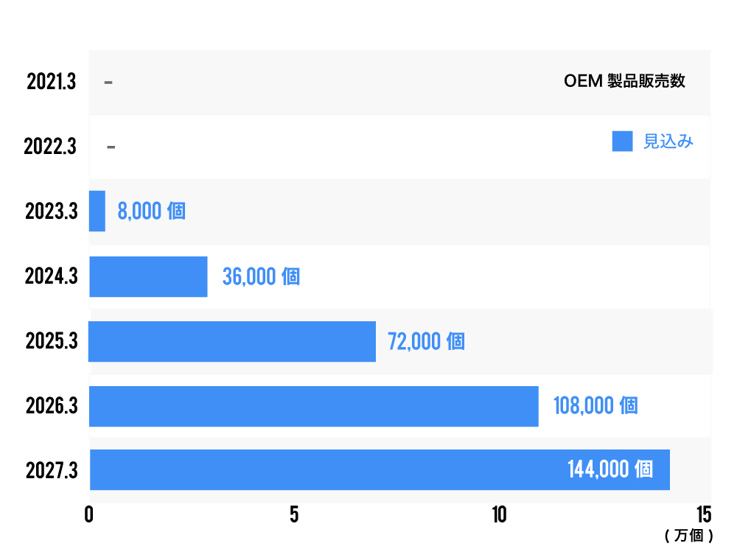Click the x-axis tick label 15
Viewport: 737px width, 560px height.
pyautogui.click(x=703, y=514)
